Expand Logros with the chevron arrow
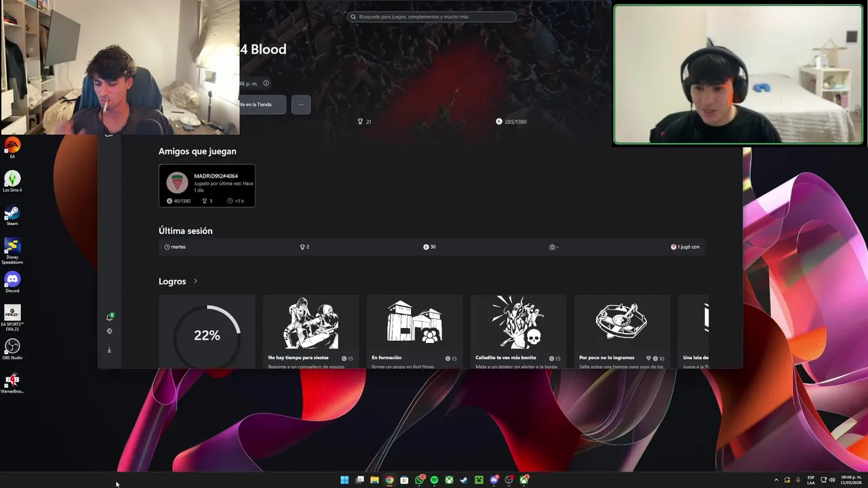The image size is (868, 488). [x=195, y=281]
